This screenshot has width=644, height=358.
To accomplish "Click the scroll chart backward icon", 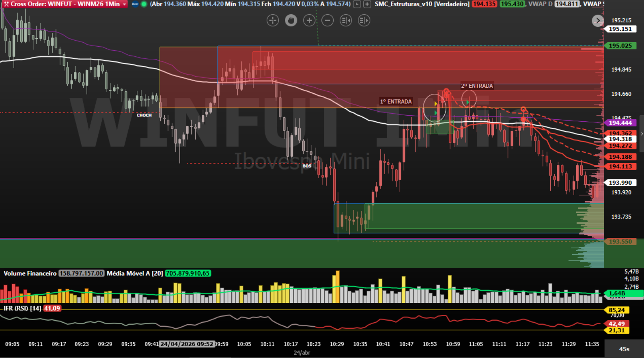I will tap(346, 20).
